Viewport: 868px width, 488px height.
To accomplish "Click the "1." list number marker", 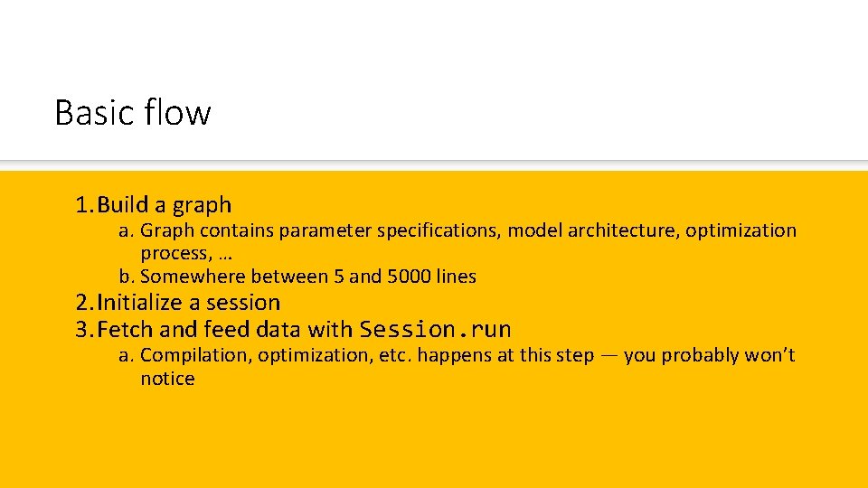I will pos(84,205).
